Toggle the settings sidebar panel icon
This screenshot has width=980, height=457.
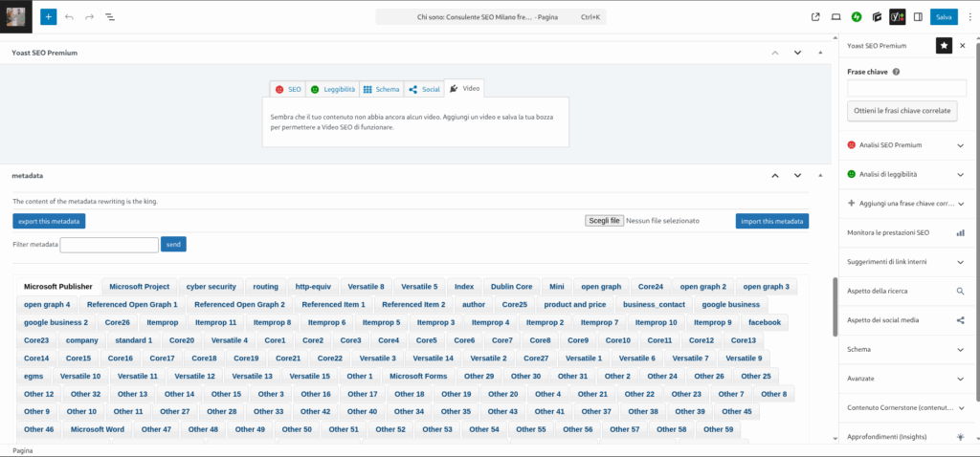[918, 17]
